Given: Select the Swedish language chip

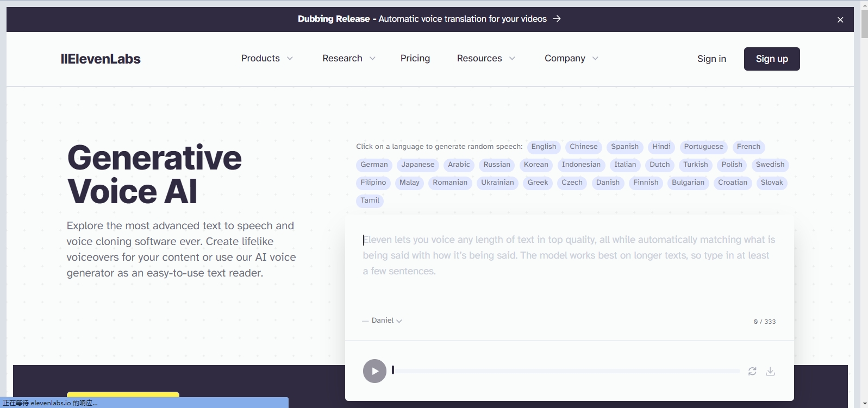Looking at the screenshot, I should [770, 165].
